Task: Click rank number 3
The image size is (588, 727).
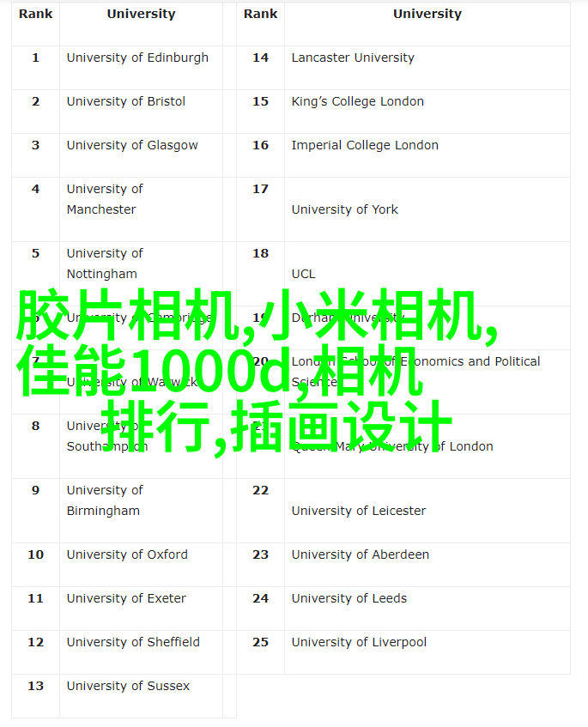Action: (x=36, y=145)
